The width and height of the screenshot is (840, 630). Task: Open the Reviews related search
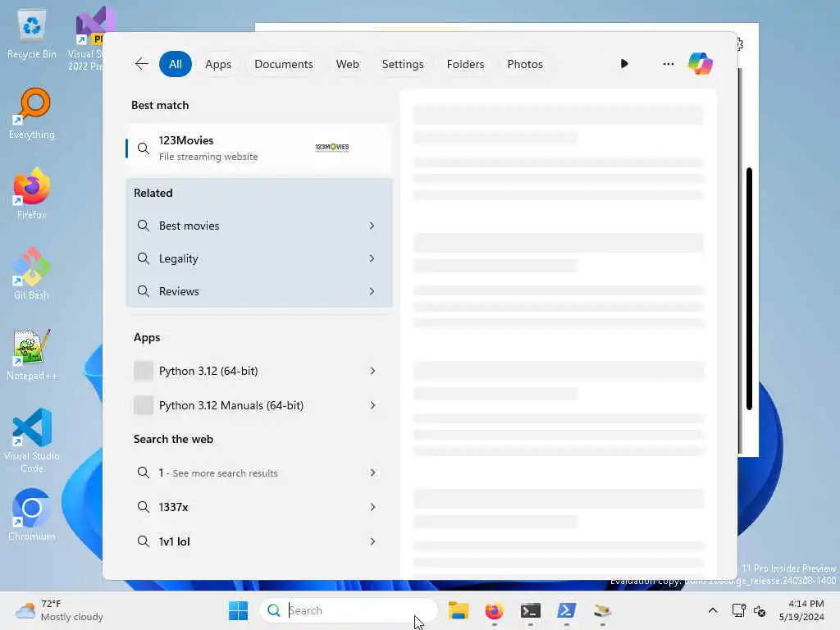(258, 291)
